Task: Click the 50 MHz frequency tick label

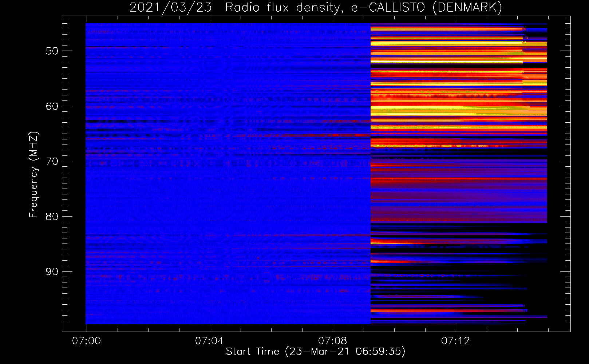Action: 52,51
